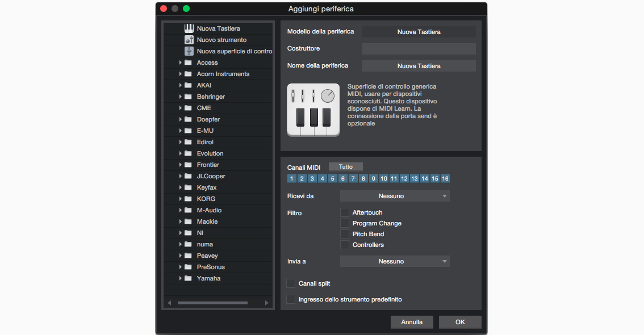Select the Nuova Tastiera keyboard icon

(189, 28)
